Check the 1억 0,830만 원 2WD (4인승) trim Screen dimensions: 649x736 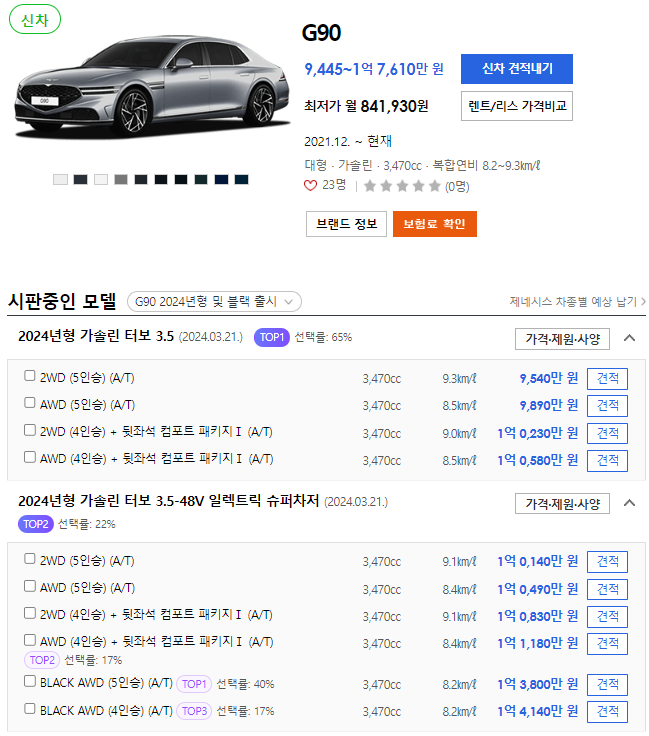30,613
